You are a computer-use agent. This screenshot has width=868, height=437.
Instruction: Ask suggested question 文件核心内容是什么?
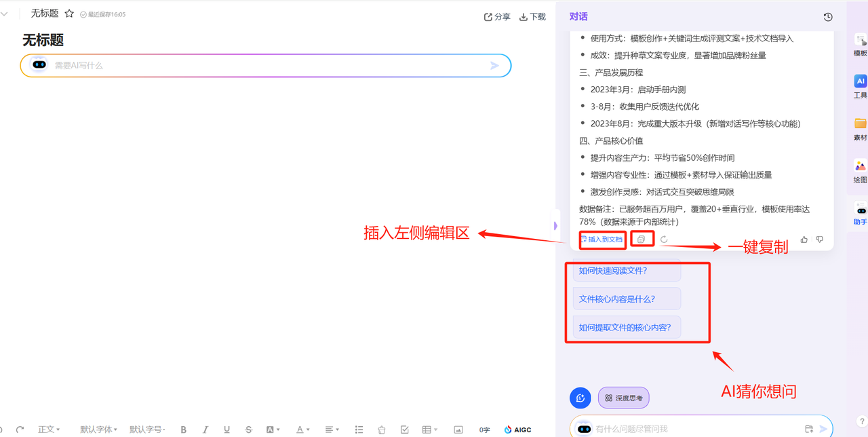click(x=627, y=299)
